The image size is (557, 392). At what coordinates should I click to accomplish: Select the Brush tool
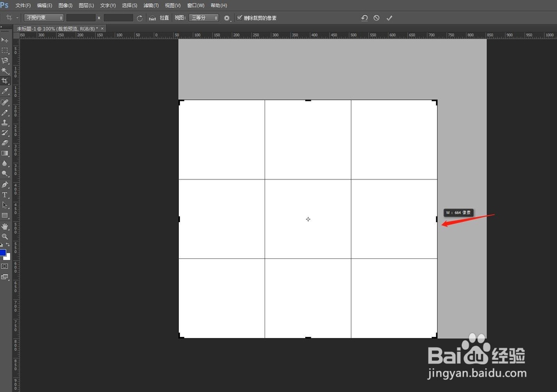coord(5,112)
